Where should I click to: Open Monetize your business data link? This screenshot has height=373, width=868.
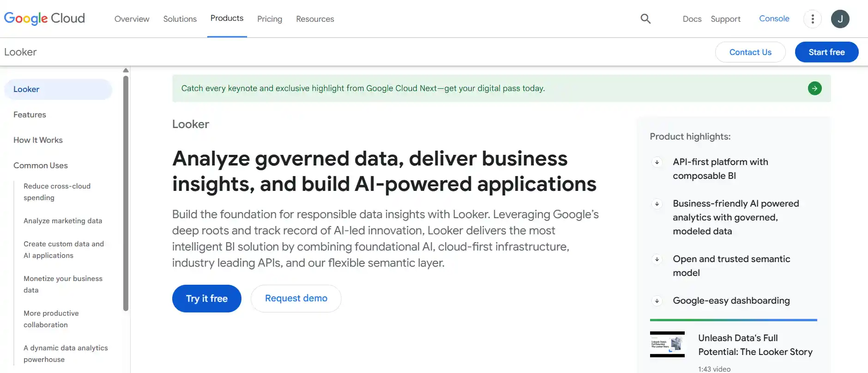coord(63,284)
